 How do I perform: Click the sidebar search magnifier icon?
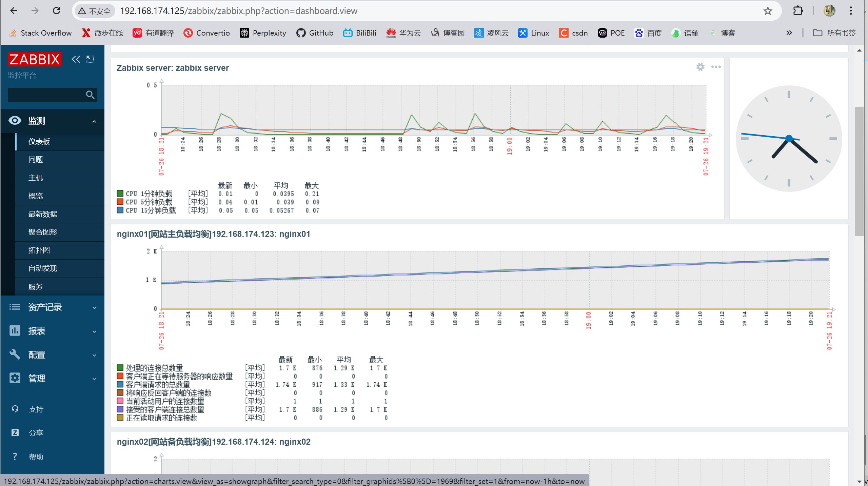click(90, 95)
